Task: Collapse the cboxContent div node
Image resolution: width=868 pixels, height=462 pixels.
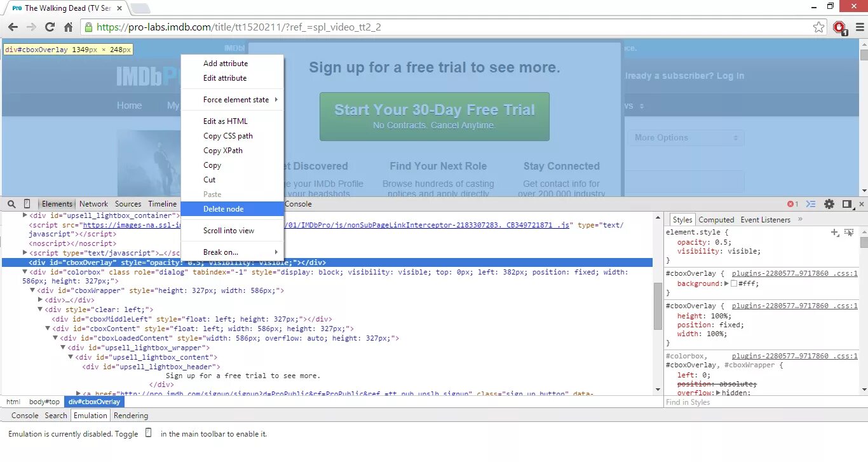Action: [48, 329]
